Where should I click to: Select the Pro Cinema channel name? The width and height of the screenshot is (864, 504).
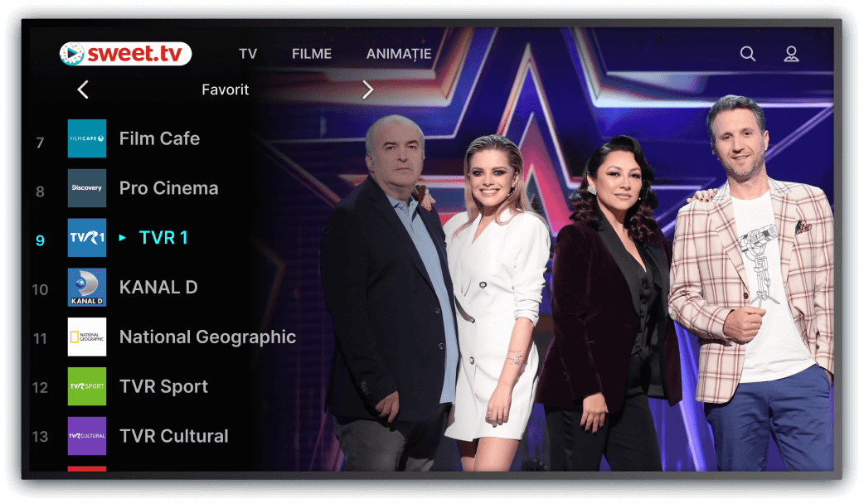[168, 188]
